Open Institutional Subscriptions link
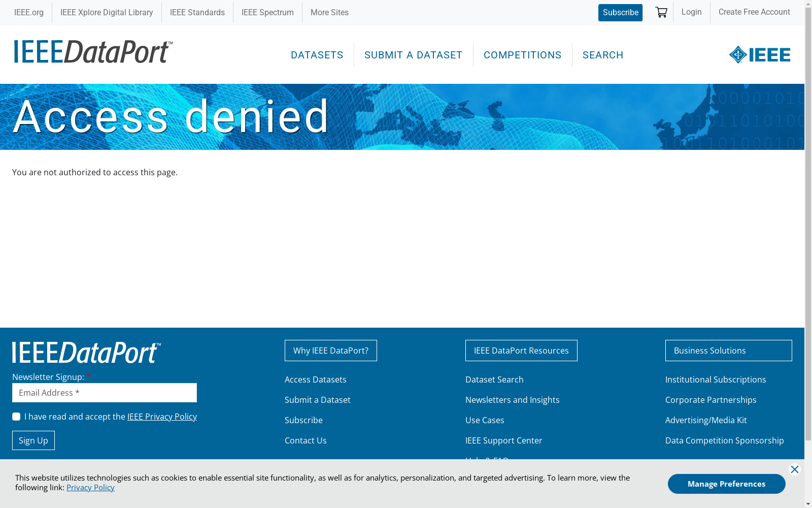Screen dimensions: 812x508 [716, 379]
